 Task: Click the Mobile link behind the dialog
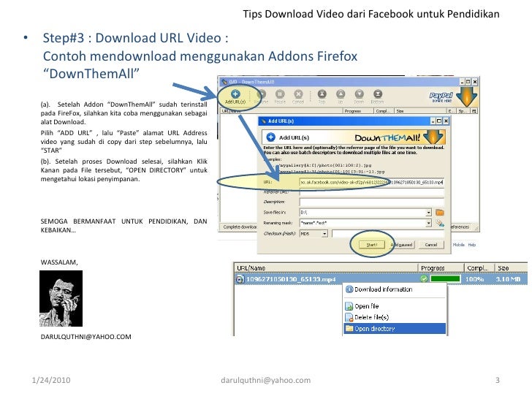coord(458,245)
